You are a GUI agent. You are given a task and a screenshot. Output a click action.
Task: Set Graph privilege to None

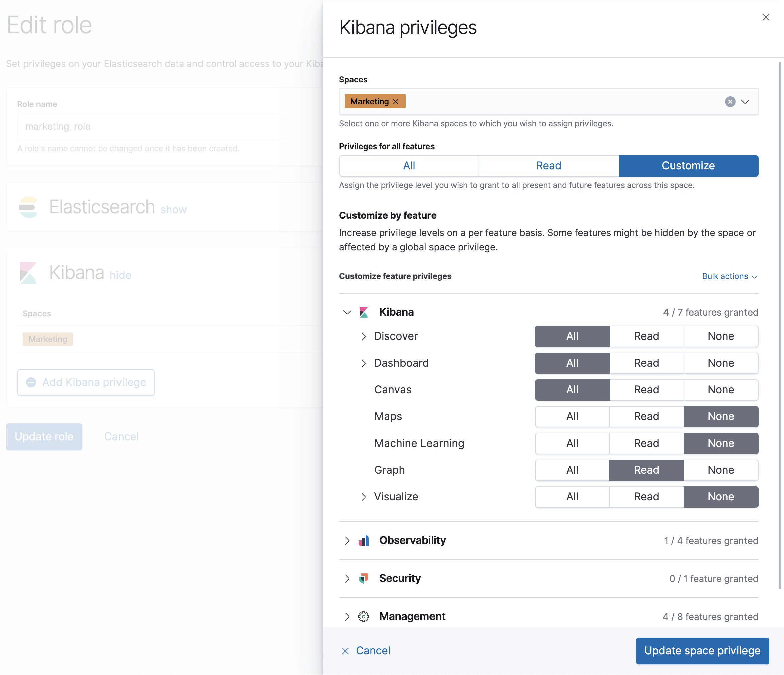(721, 470)
